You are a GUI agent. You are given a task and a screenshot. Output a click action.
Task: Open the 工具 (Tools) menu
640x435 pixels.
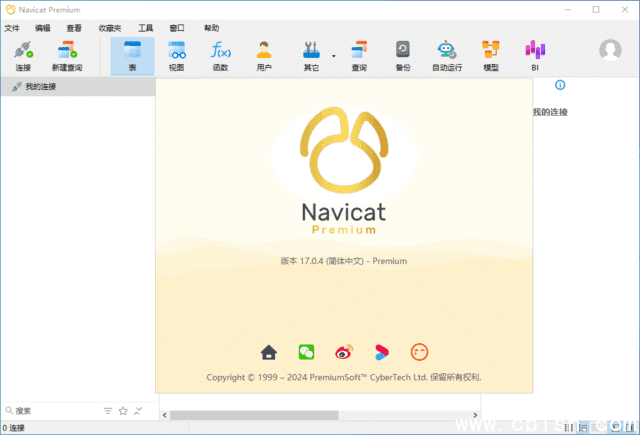pyautogui.click(x=145, y=29)
